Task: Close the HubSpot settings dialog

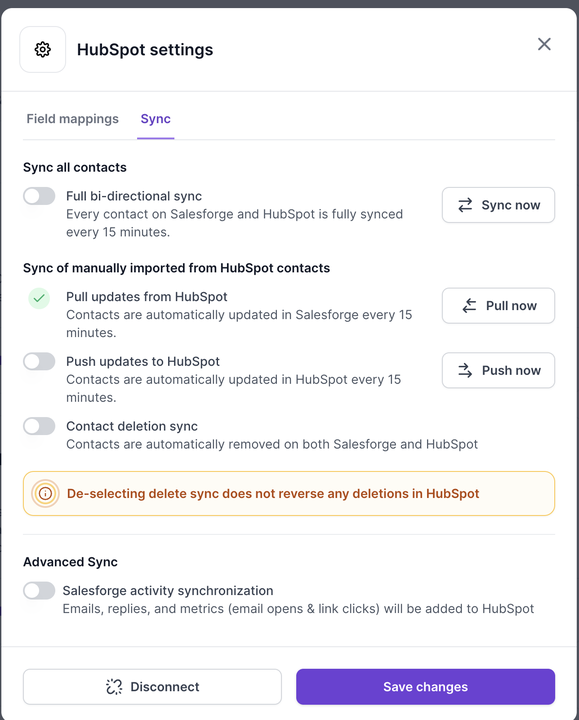Action: [x=544, y=44]
